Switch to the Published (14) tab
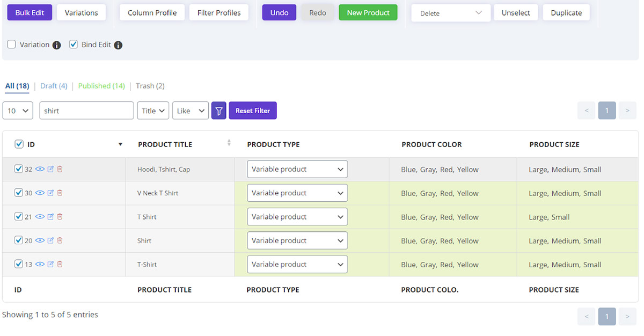Viewport: 644px width, 336px height. pyautogui.click(x=101, y=86)
